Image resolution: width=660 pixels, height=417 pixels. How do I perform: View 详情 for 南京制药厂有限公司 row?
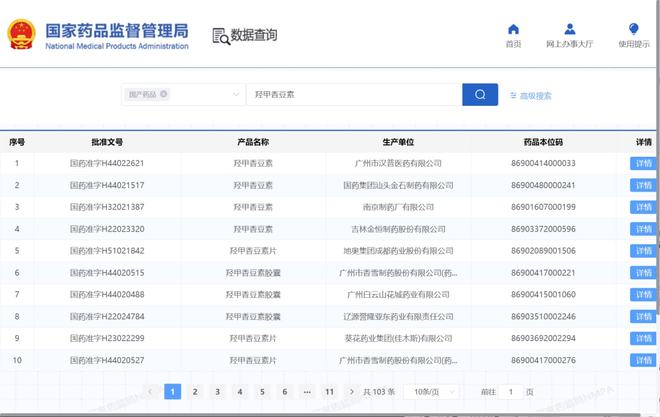pyautogui.click(x=643, y=207)
